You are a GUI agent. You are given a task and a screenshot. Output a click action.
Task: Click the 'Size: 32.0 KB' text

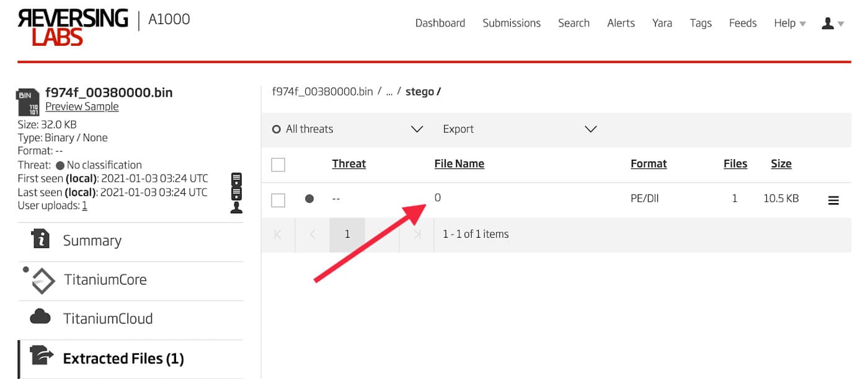click(x=47, y=124)
